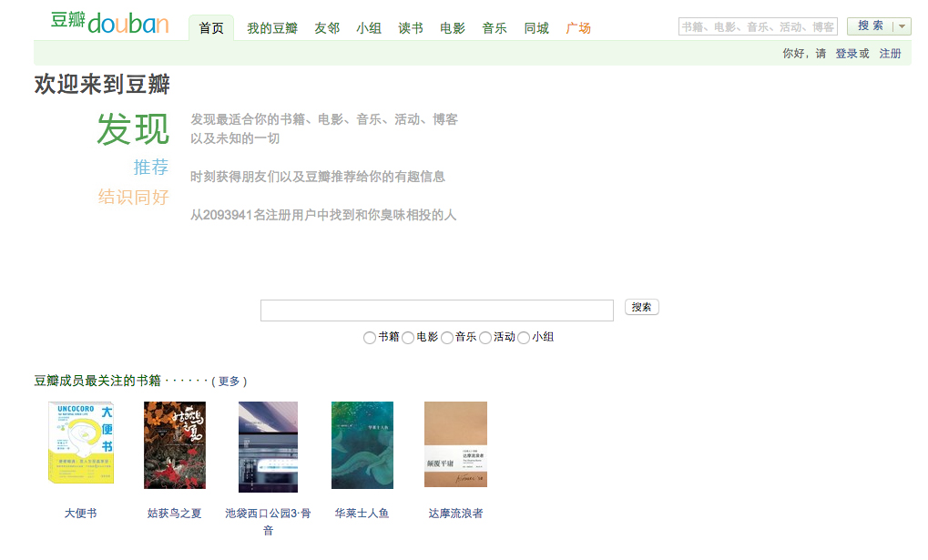Navigate to 小组 in top navigation
This screenshot has width=928, height=560.
click(369, 28)
